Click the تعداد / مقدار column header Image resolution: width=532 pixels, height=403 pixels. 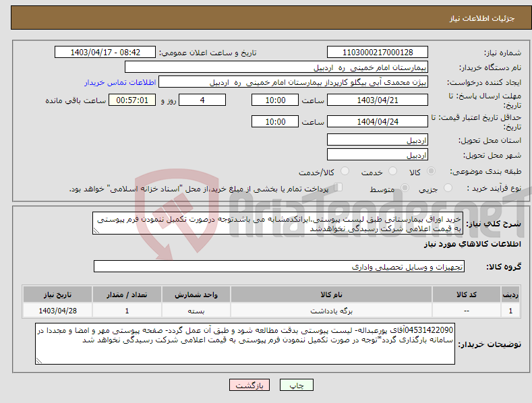coord(127,294)
